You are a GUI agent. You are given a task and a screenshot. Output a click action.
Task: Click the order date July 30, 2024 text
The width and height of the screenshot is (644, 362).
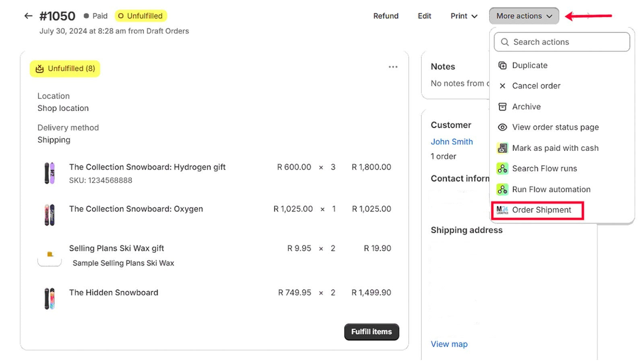point(114,31)
